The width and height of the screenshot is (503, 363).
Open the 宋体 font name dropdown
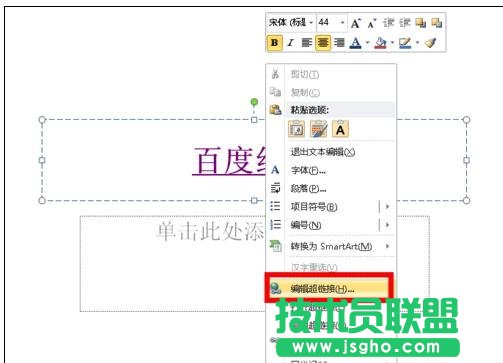click(x=311, y=23)
